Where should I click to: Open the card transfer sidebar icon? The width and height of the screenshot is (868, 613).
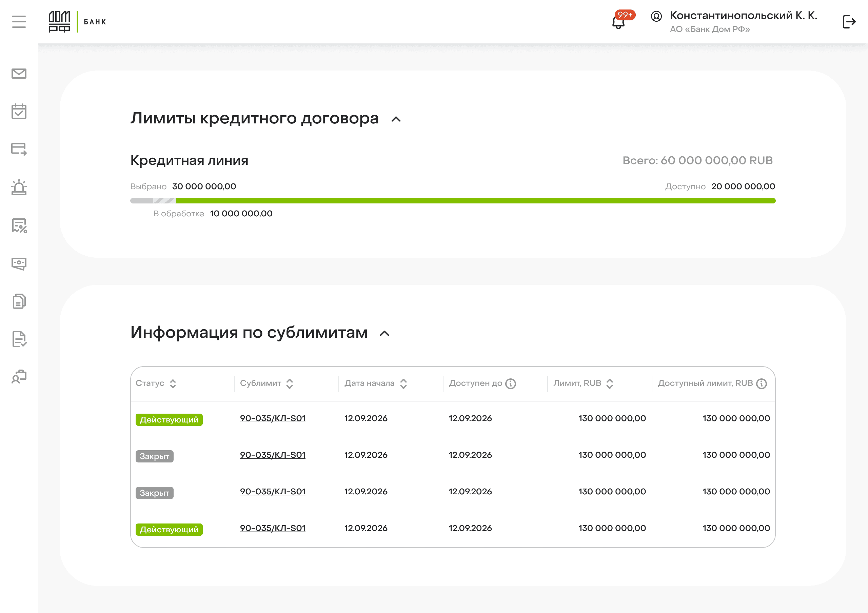(x=19, y=149)
